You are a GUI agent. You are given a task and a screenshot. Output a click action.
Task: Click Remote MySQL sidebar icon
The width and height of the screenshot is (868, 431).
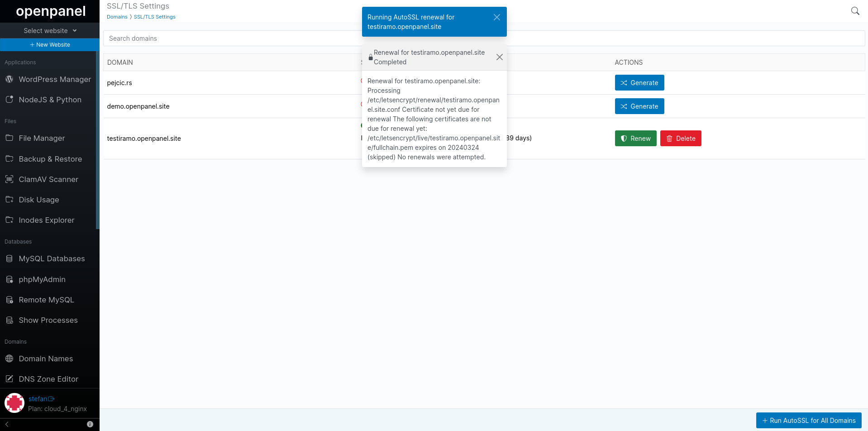coord(9,300)
